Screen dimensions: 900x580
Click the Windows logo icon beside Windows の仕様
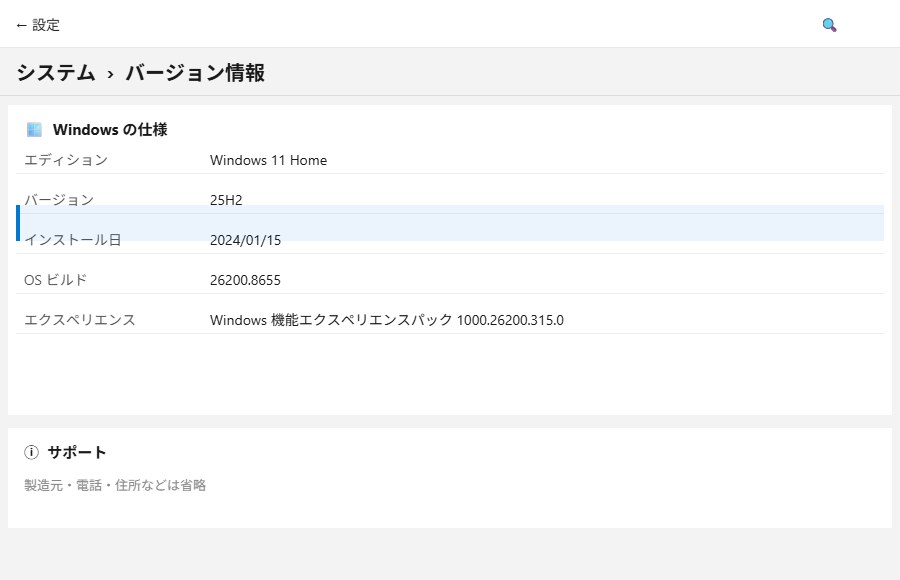[34, 130]
